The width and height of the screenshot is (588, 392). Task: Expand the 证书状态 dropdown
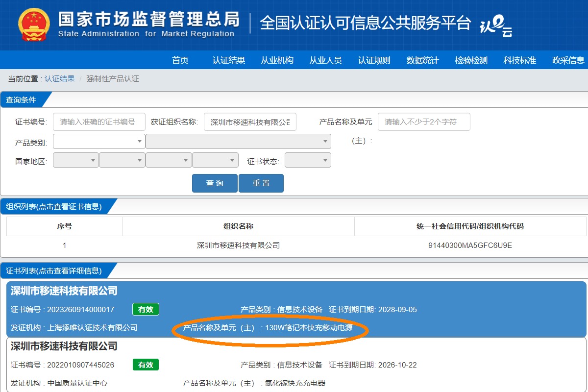point(308,160)
